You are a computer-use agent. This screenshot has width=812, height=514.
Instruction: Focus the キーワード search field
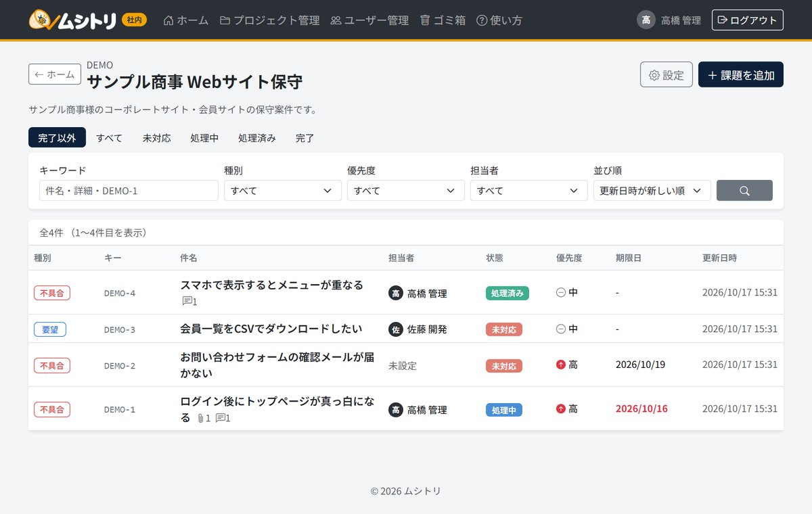(129, 191)
